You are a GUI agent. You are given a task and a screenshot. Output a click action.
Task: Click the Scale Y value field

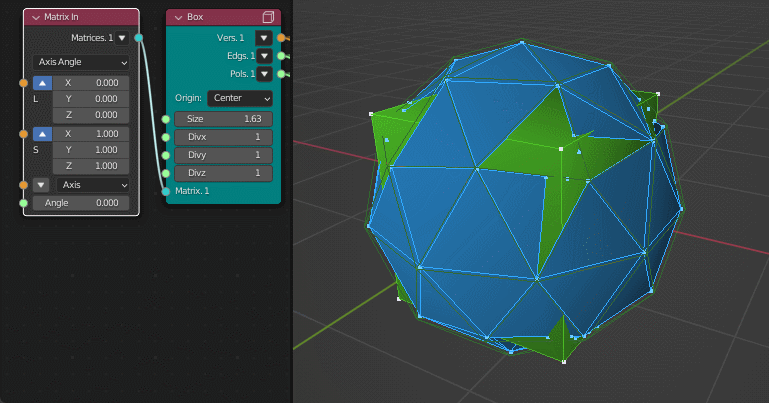[91, 150]
